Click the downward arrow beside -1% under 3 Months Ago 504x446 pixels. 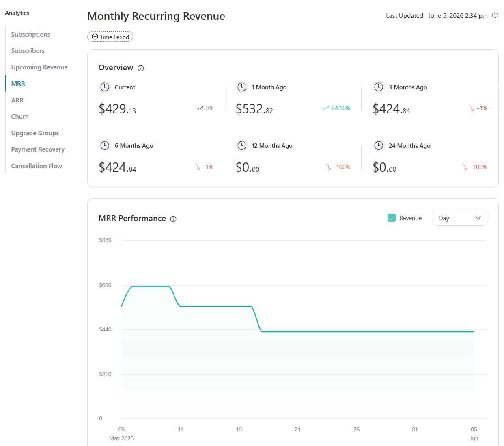(x=472, y=108)
